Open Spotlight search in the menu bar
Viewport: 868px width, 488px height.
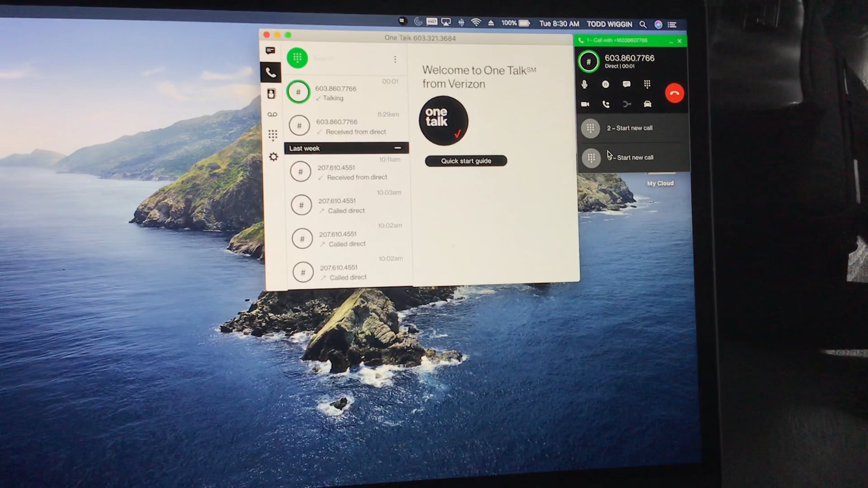click(x=643, y=24)
